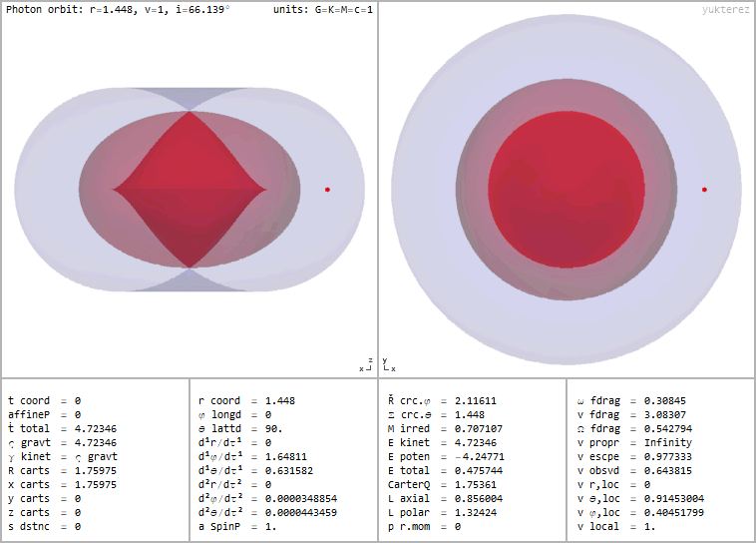Click the red central disc in top view

pos(566,189)
